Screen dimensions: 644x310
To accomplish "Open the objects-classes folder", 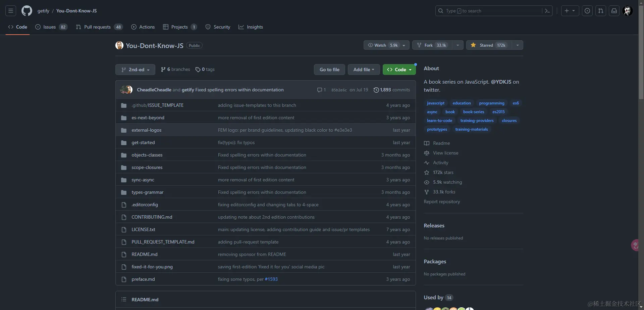I will pos(147,155).
